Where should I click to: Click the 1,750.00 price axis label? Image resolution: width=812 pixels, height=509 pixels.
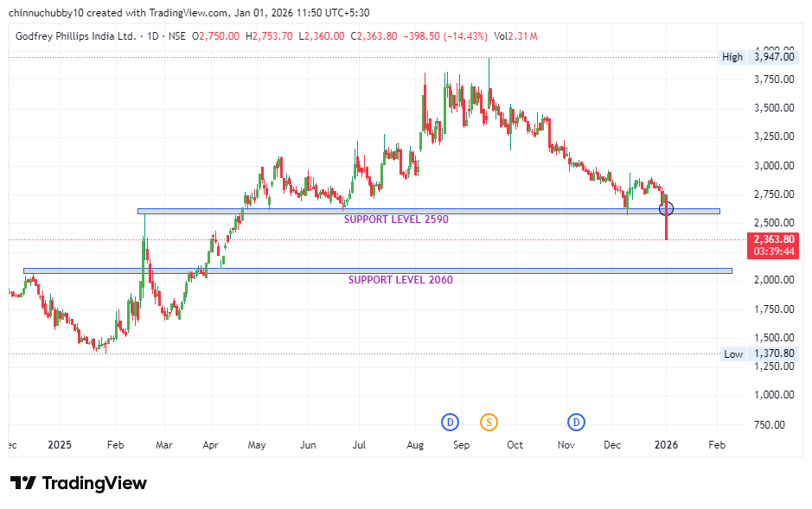pyautogui.click(x=774, y=309)
